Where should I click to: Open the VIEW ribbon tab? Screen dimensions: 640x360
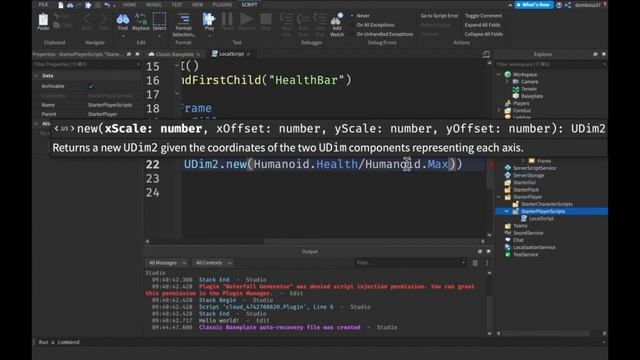pyautogui.click(x=198, y=5)
